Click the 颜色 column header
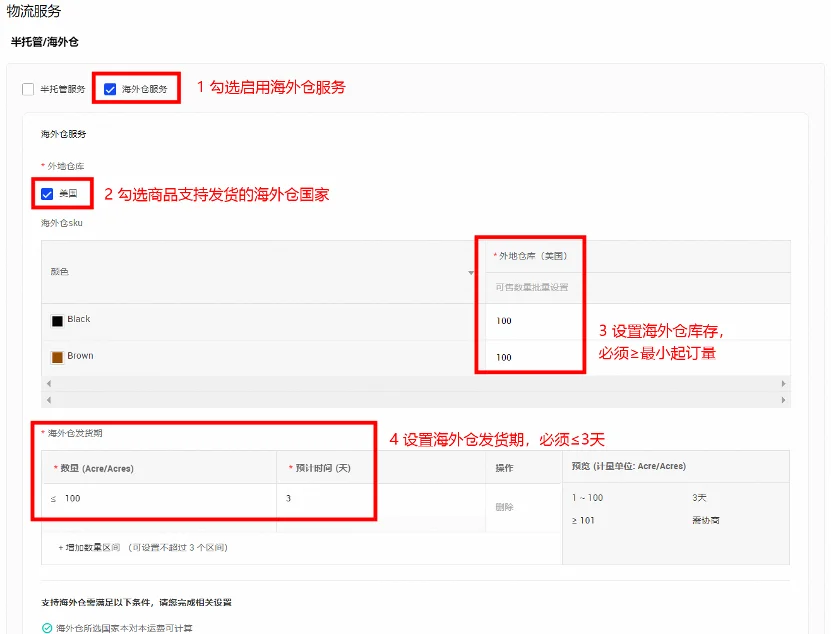 59,272
